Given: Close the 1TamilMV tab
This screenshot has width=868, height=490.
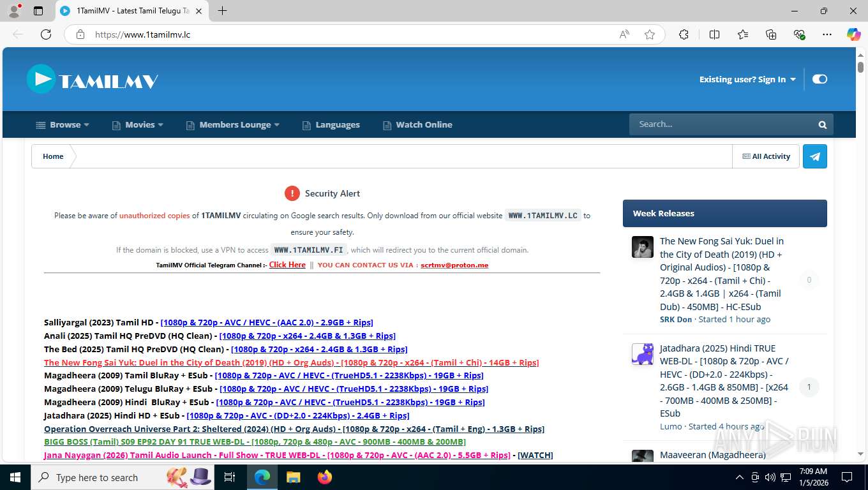Looking at the screenshot, I should pyautogui.click(x=199, y=11).
